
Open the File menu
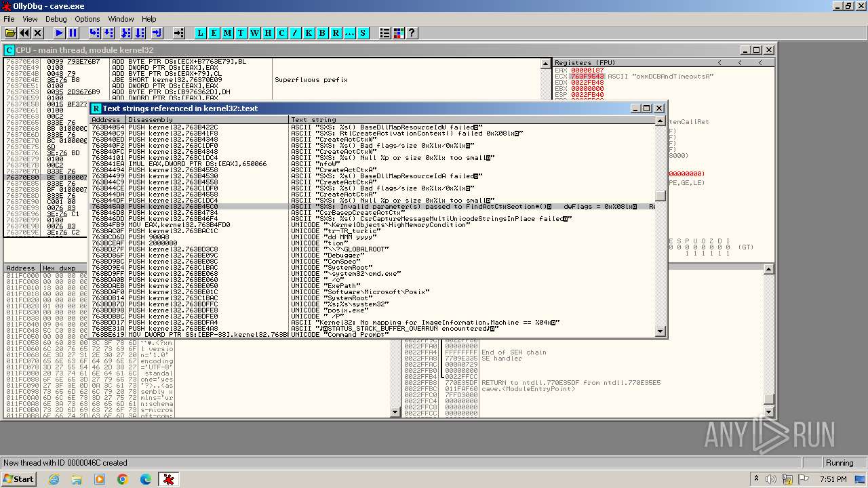(x=9, y=19)
